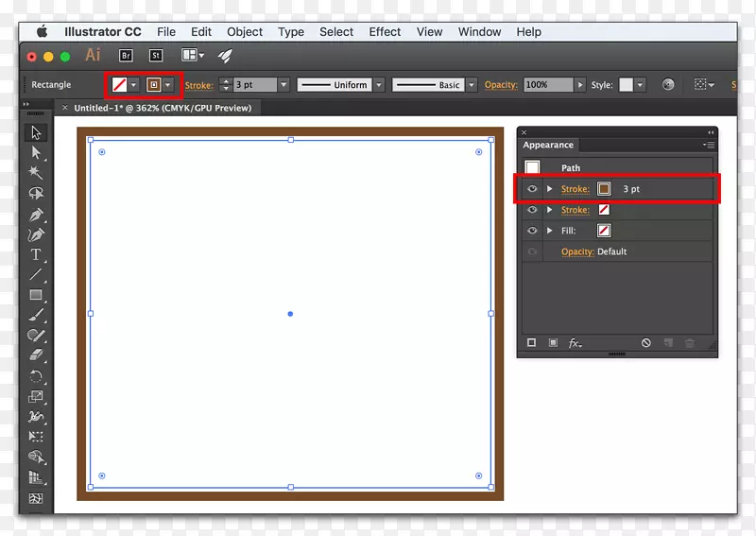
Task: Select the Direct Selection tool
Action: [x=36, y=153]
